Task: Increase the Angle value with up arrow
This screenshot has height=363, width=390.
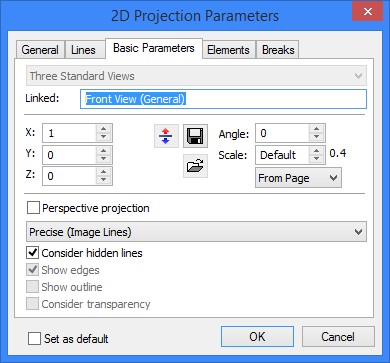Action: [x=317, y=129]
